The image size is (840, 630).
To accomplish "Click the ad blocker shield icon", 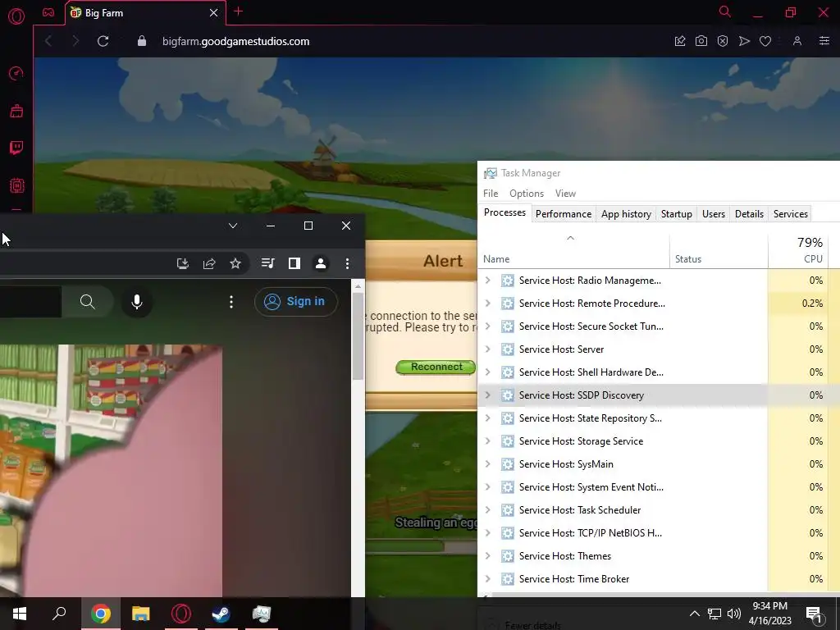I will pyautogui.click(x=723, y=41).
